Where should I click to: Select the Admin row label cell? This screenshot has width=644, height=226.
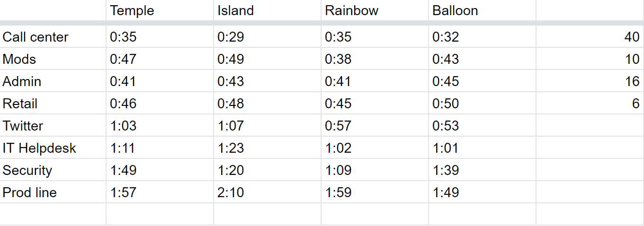(53, 81)
